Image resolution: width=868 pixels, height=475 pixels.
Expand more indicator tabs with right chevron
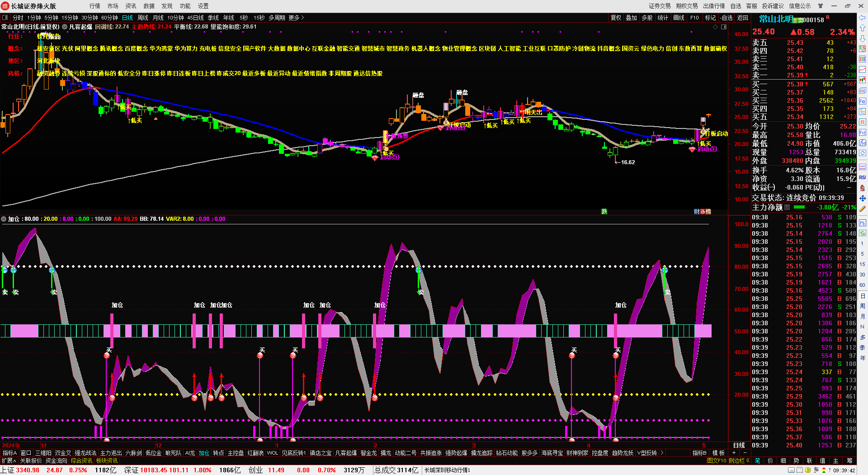(x=662, y=453)
